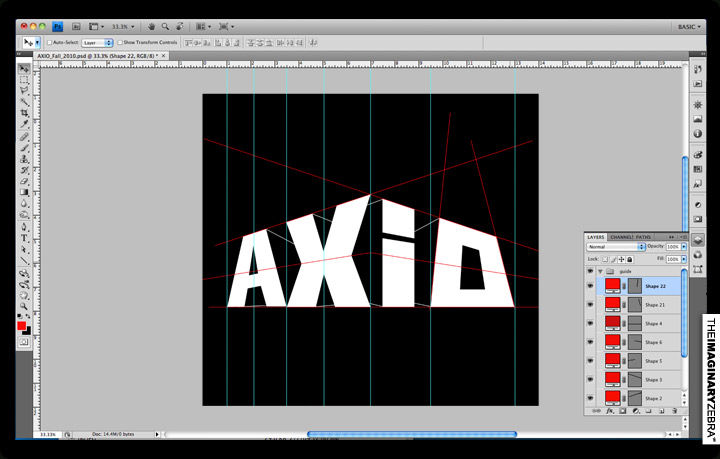Viewport: 720px width, 459px height.
Task: Pick the Hand tool in the application bar
Action: (151, 26)
